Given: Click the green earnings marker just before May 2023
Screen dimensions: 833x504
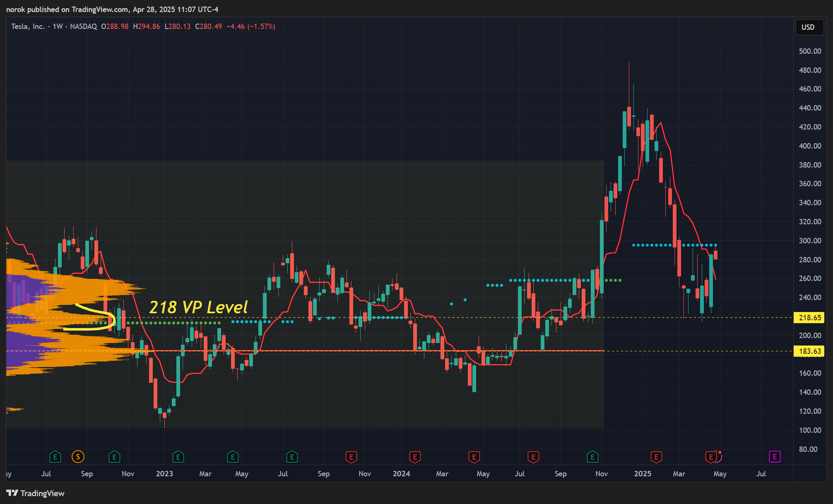Looking at the screenshot, I should 233,457.
